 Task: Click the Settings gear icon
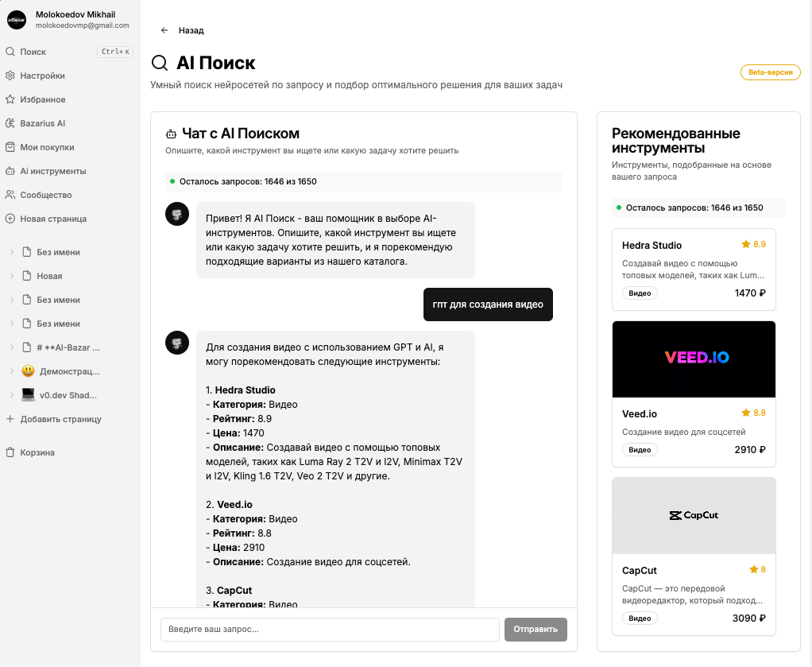10,76
